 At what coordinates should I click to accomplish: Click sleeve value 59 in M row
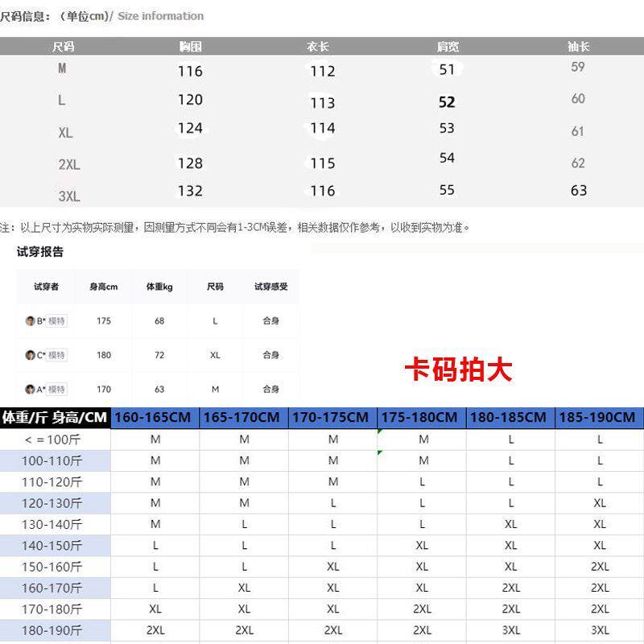click(x=578, y=67)
